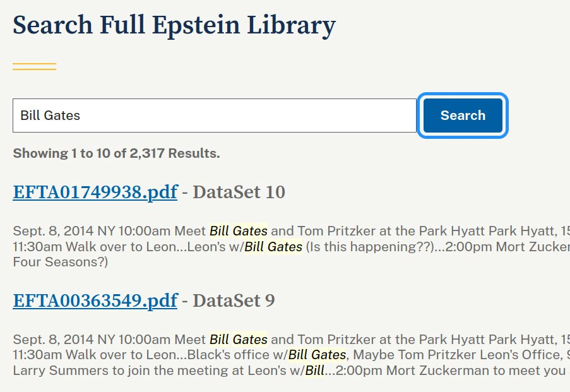570x392 pixels.
Task: Click highlighted "Bill Gates" after "Black's office w/"
Action: (x=317, y=355)
